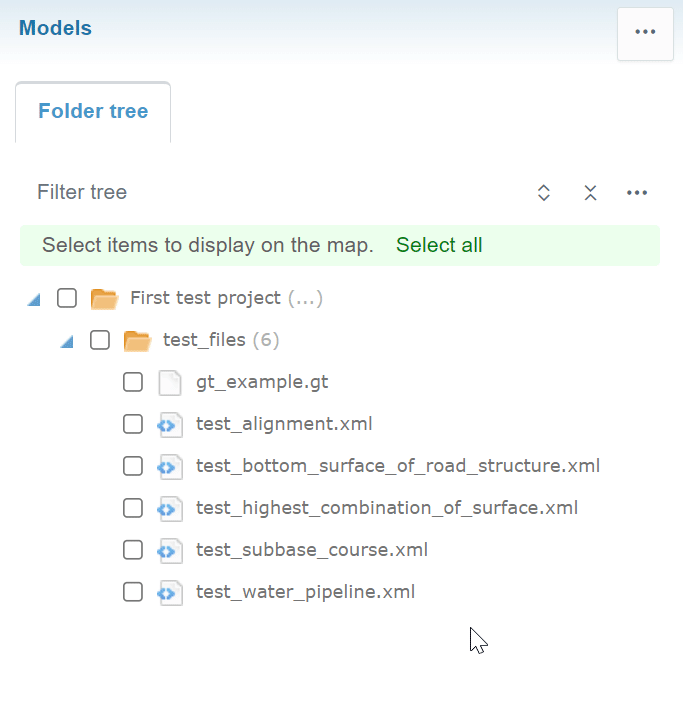Open the Models panel more options menu
Viewport: 683px width, 713px height.
[x=645, y=33]
